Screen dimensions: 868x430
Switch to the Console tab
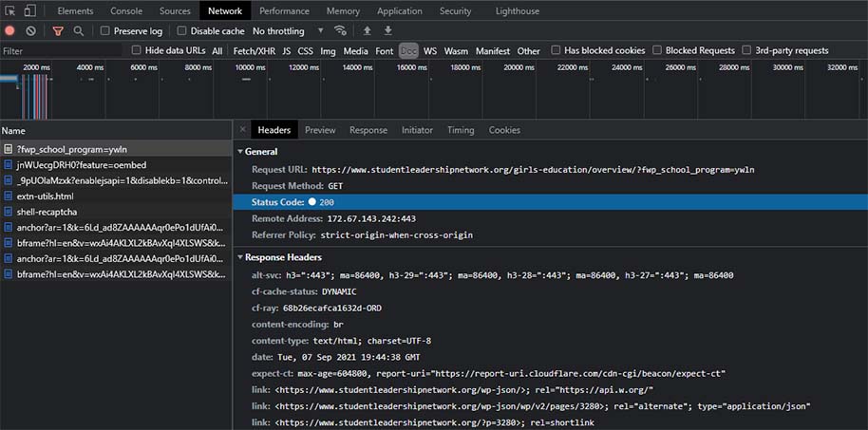(x=126, y=11)
